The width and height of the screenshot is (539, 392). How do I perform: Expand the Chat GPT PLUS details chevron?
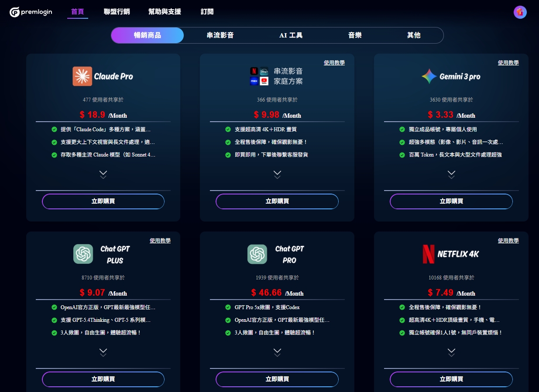pos(103,352)
